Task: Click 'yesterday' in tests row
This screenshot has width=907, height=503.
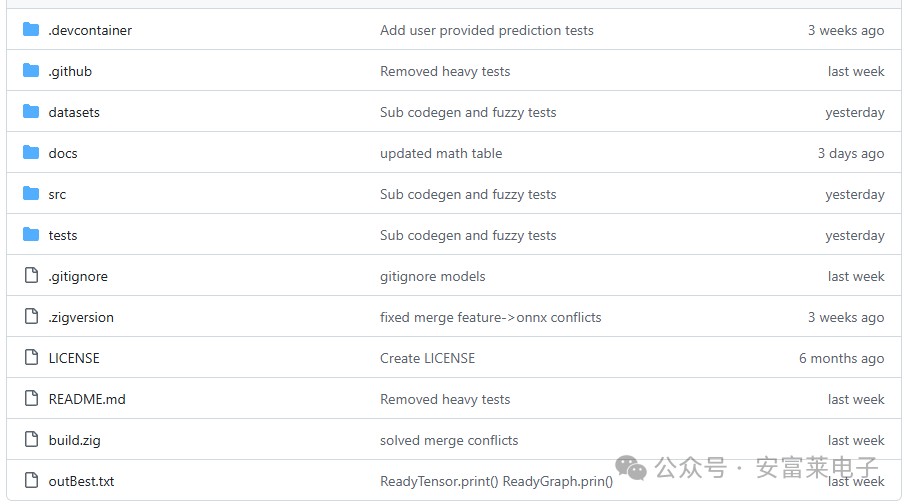Action: point(854,236)
